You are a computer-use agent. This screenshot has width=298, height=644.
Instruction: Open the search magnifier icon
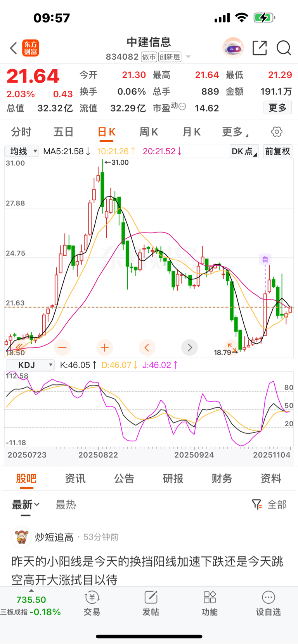284,48
